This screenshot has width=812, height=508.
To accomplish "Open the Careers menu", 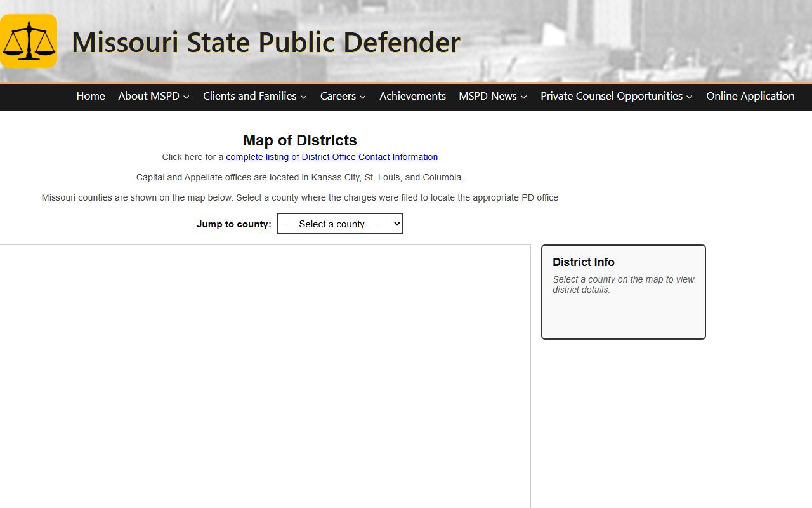I will [x=338, y=96].
